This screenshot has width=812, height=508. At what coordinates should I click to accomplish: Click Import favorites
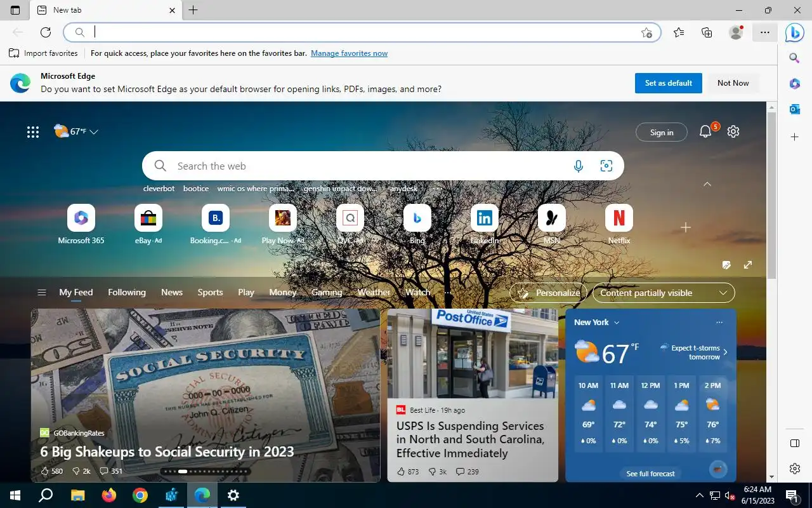[44, 53]
